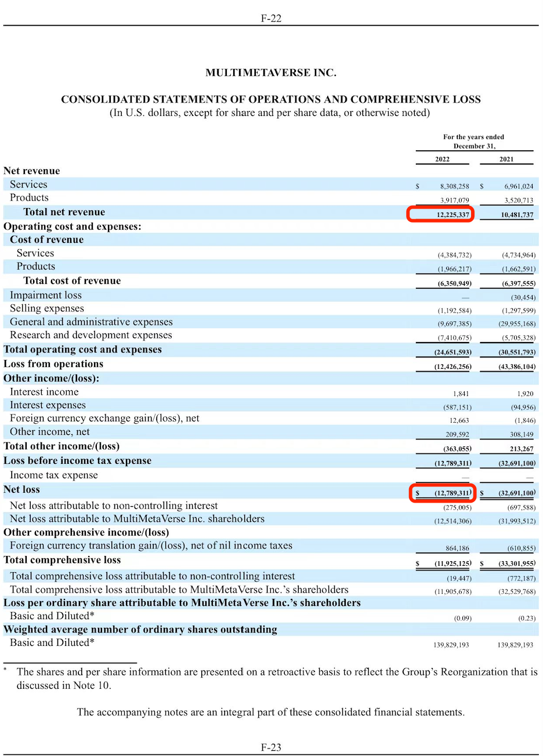Click the 2022 Total other income/(loss) value
543x756 pixels.
453,449
